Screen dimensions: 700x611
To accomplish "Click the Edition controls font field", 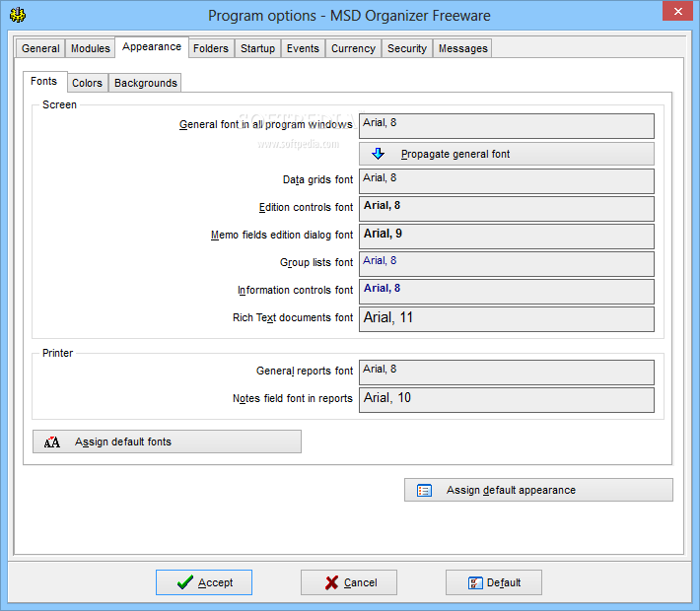I will coord(507,209).
